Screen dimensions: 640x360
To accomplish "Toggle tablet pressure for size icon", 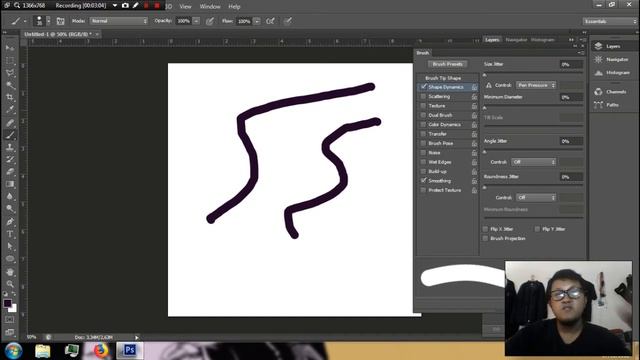I will pos(288,21).
